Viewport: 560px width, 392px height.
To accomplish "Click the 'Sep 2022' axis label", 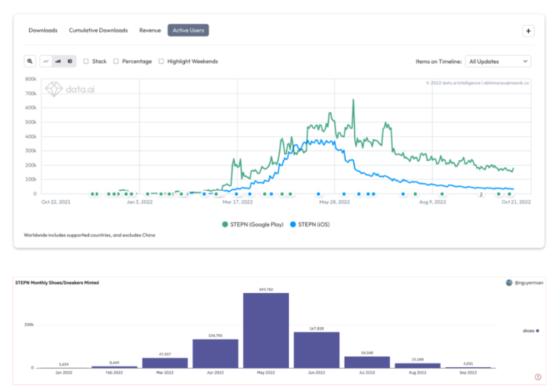I will [x=468, y=373].
